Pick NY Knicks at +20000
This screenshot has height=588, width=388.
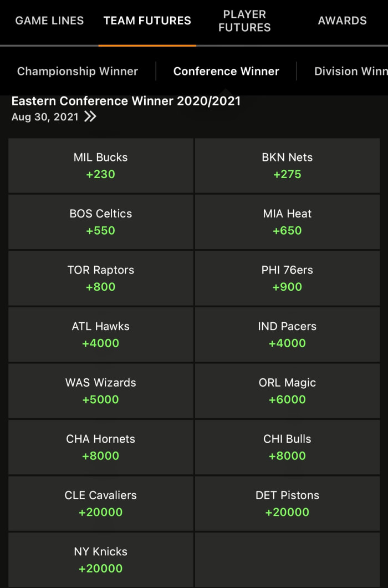tap(101, 560)
